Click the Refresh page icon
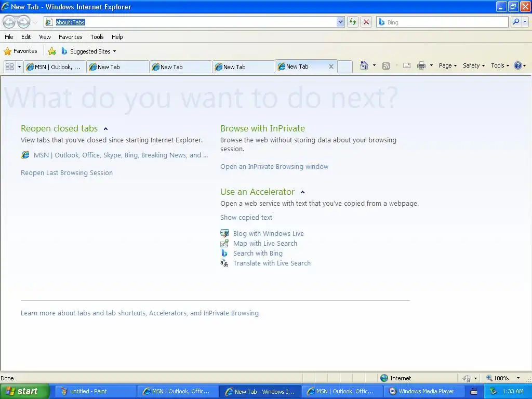532x399 pixels. pos(353,22)
